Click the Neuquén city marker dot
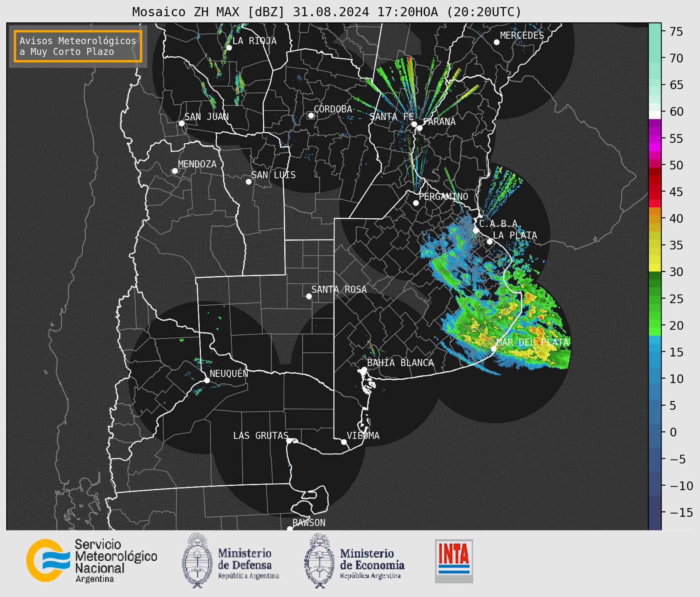Image resolution: width=700 pixels, height=597 pixels. [x=207, y=380]
